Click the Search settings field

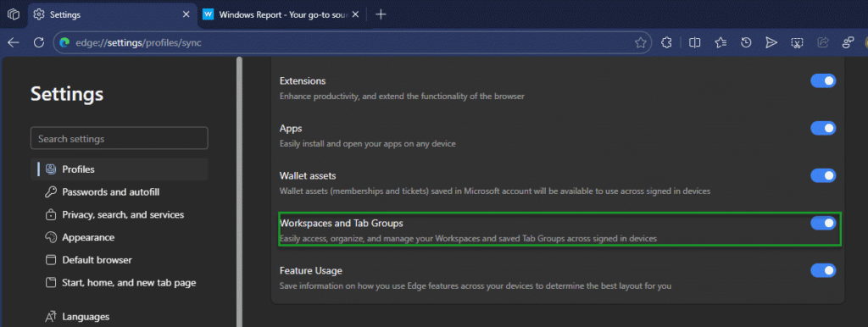pos(120,138)
